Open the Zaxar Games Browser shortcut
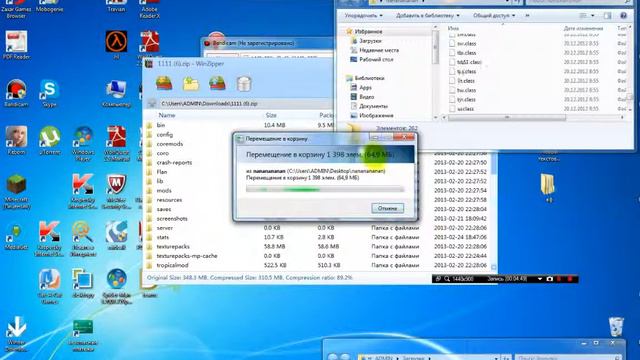 [16, 9]
